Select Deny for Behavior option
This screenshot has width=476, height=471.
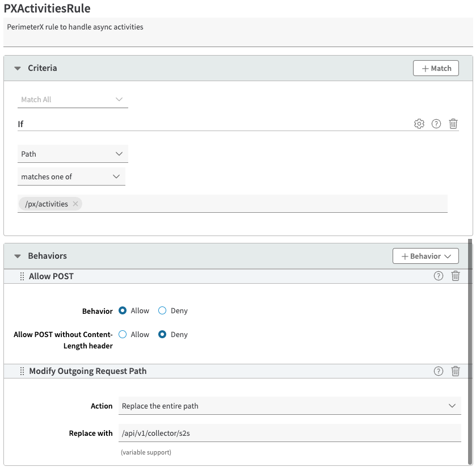click(162, 311)
